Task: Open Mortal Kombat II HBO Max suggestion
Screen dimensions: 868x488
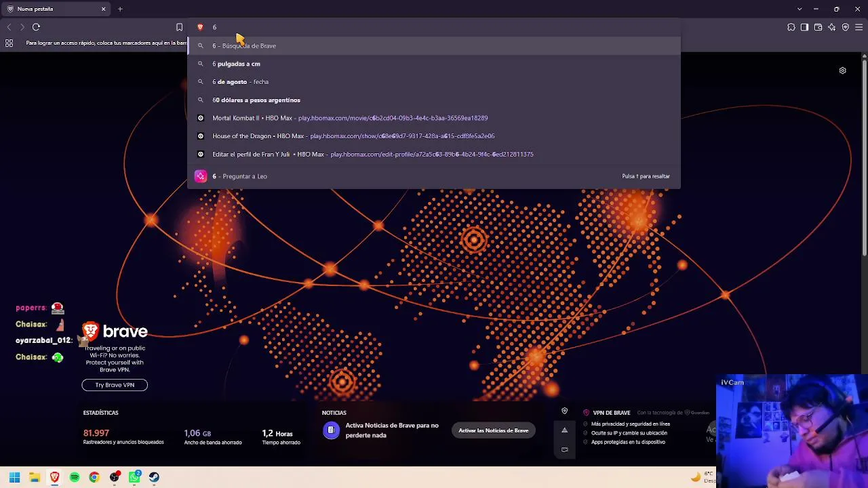Action: pyautogui.click(x=434, y=118)
